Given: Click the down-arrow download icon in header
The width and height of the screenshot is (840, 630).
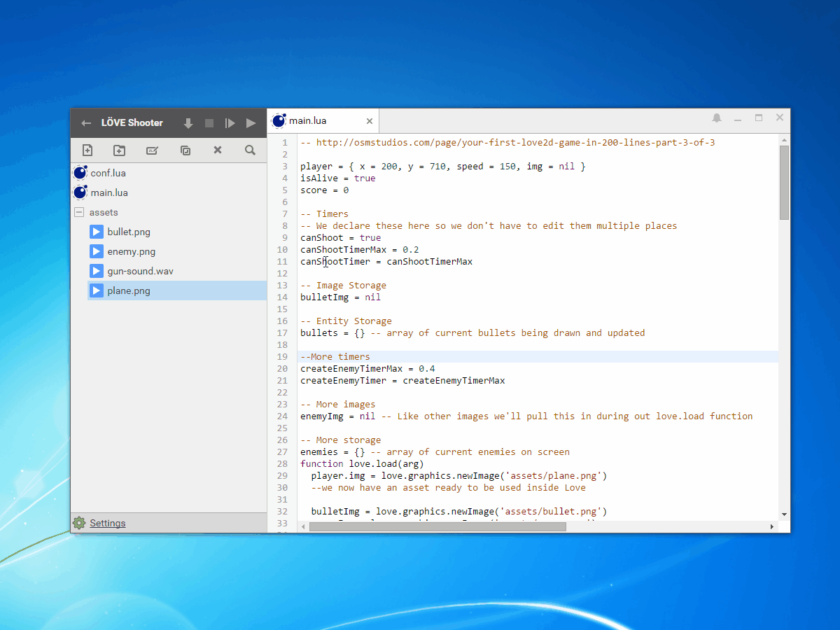Looking at the screenshot, I should (x=188, y=123).
